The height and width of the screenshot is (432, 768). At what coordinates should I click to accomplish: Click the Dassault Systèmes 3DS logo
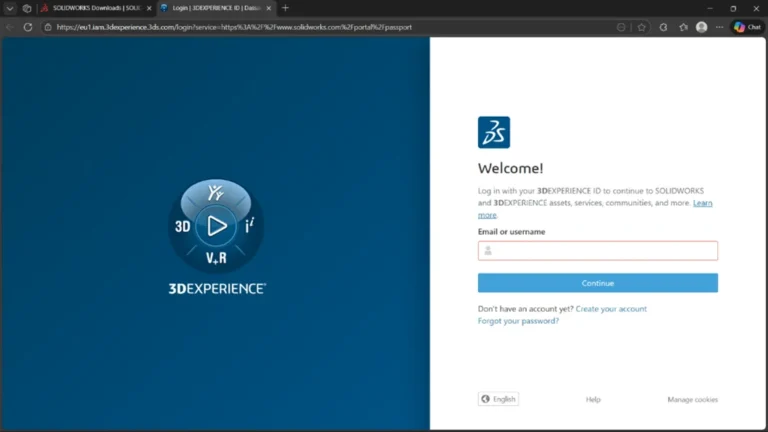(494, 132)
